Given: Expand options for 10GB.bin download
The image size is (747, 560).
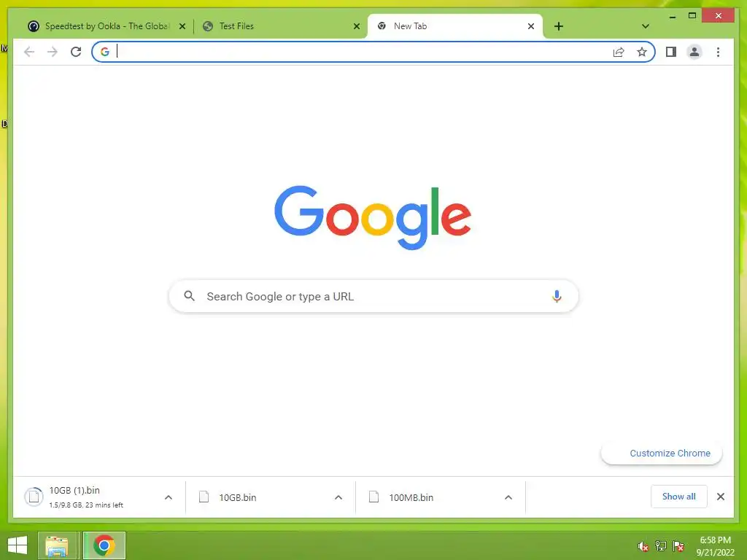Looking at the screenshot, I should 338,497.
